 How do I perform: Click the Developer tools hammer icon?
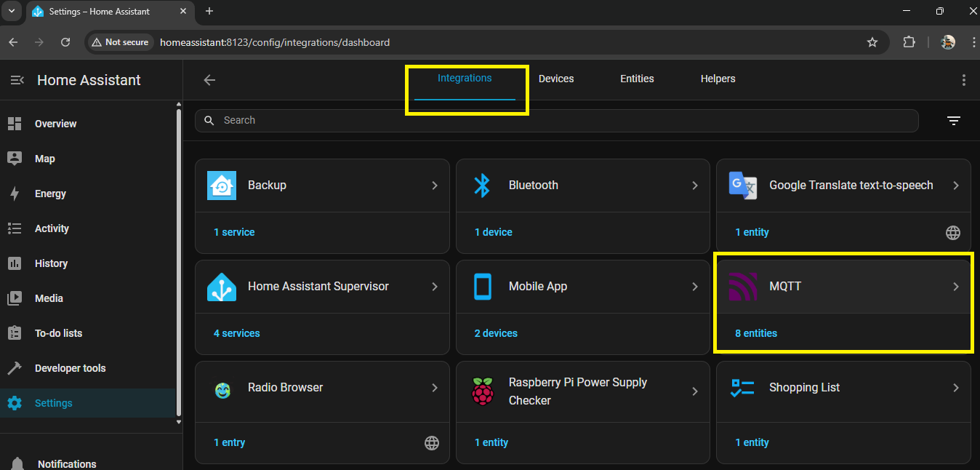click(15, 368)
